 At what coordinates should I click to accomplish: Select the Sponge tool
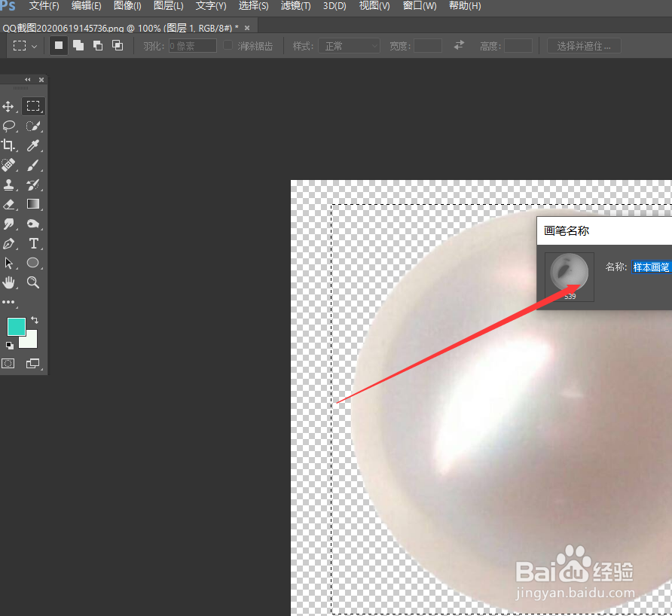tap(33, 224)
